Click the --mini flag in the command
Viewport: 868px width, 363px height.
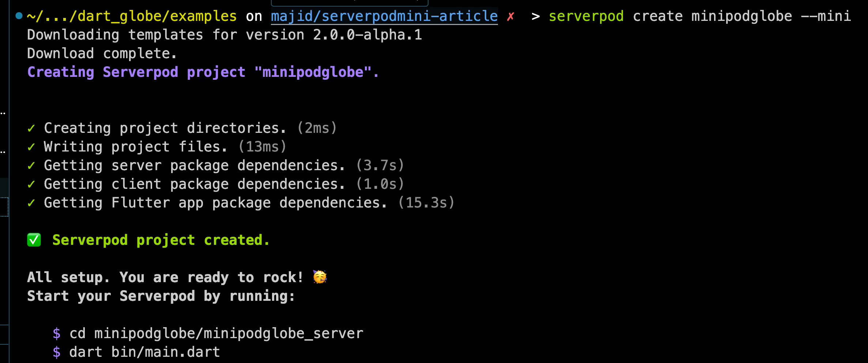coord(826,16)
